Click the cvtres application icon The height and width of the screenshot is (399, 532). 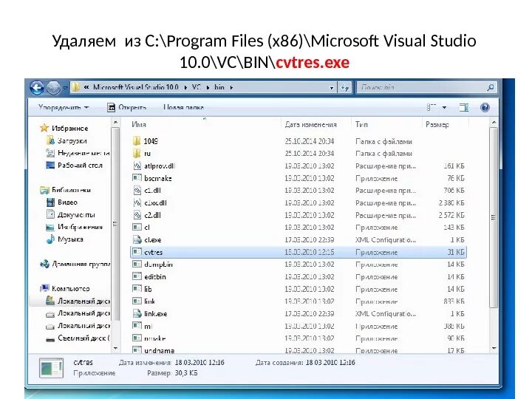(x=137, y=252)
